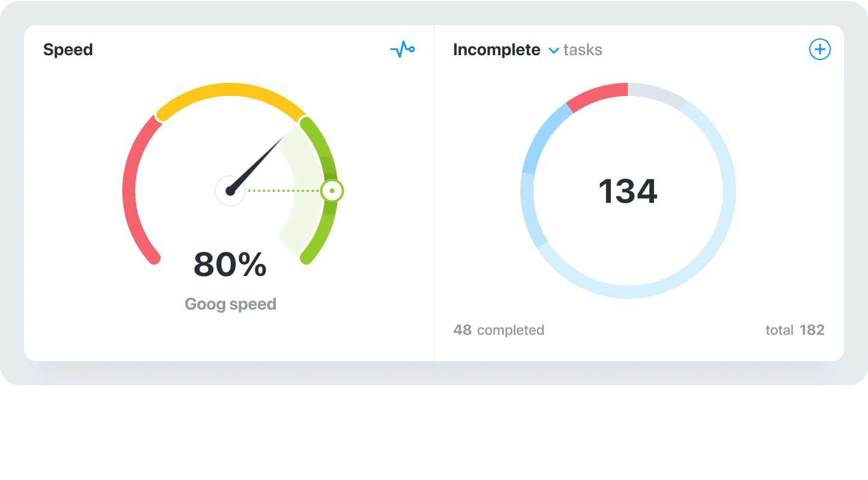The image size is (868, 480).
Task: Click the dotted green progress line
Action: (x=282, y=191)
